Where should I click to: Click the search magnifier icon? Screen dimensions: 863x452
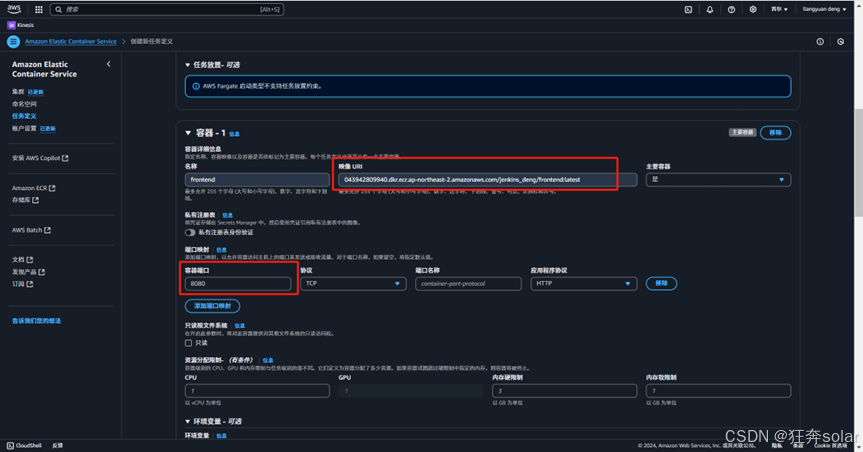(58, 9)
